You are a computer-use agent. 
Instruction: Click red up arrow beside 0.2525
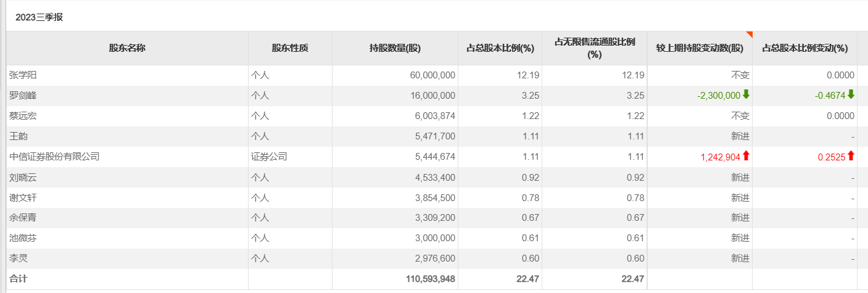coord(851,156)
